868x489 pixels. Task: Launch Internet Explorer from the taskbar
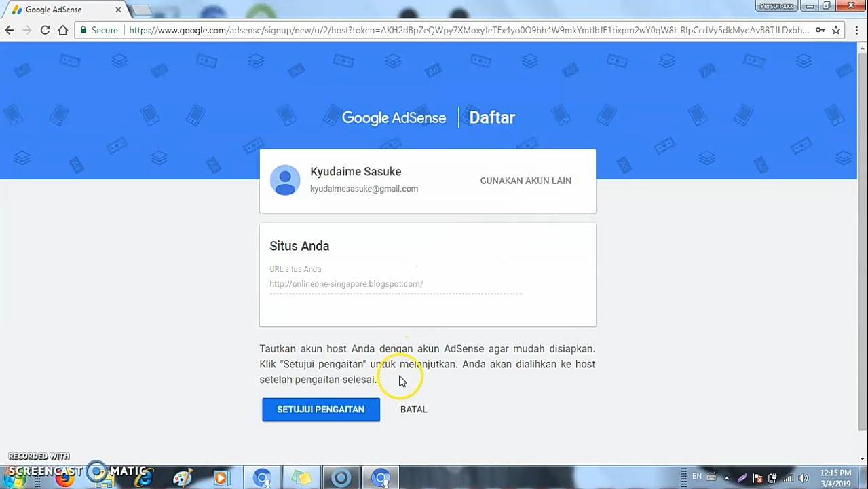143,478
